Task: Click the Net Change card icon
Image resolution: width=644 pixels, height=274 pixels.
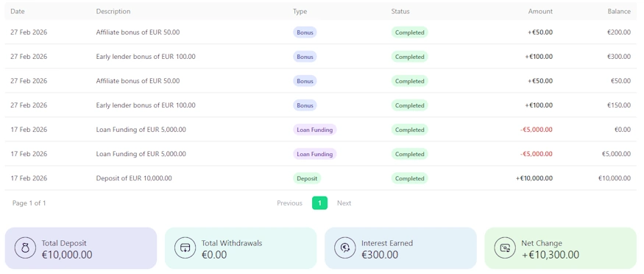Action: point(505,248)
